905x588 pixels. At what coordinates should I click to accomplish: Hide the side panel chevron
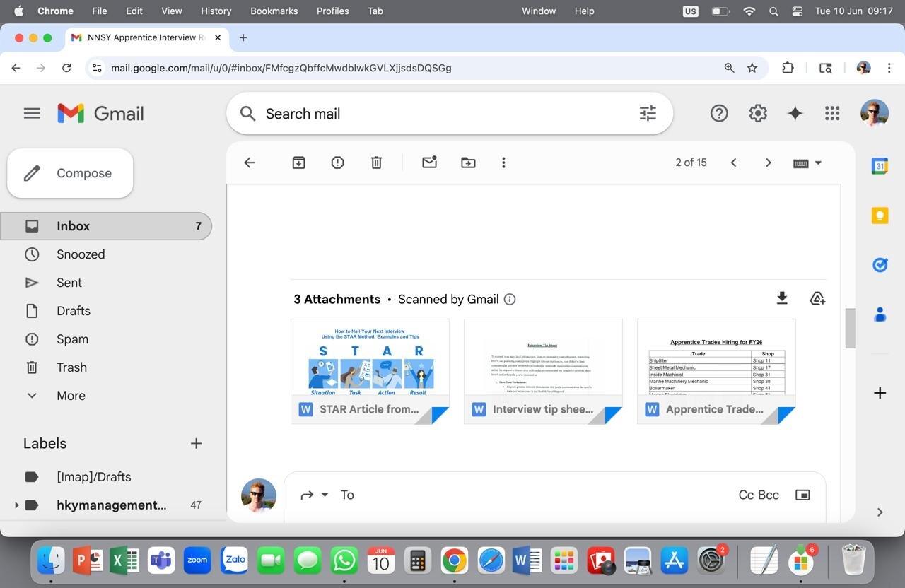coord(880,512)
